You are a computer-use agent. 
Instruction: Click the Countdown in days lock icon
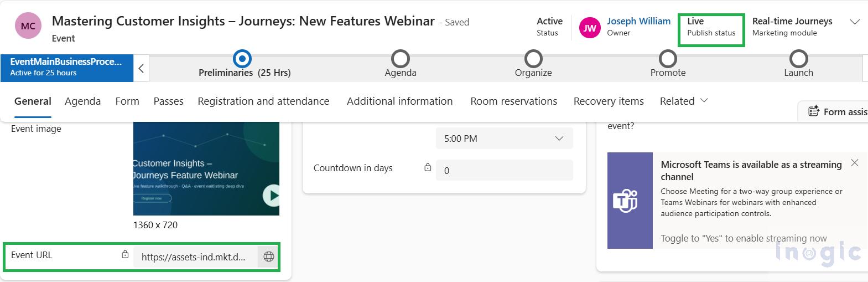tap(428, 167)
